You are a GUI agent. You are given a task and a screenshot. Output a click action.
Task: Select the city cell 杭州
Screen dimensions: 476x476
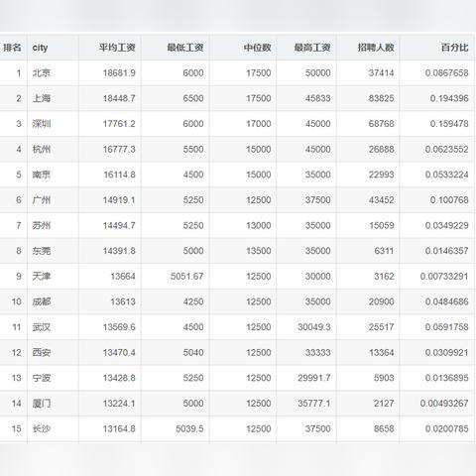pos(42,149)
